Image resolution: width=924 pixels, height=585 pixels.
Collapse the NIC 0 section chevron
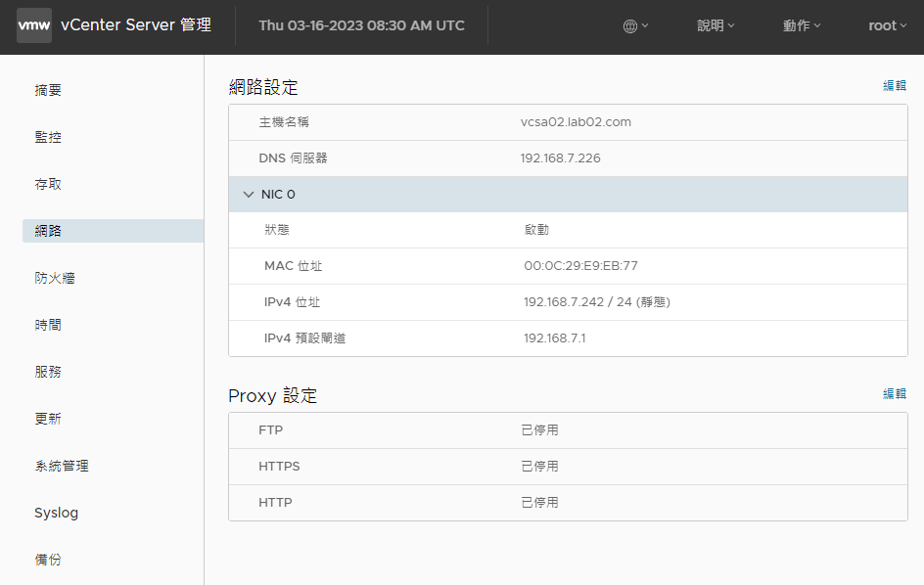tap(249, 195)
